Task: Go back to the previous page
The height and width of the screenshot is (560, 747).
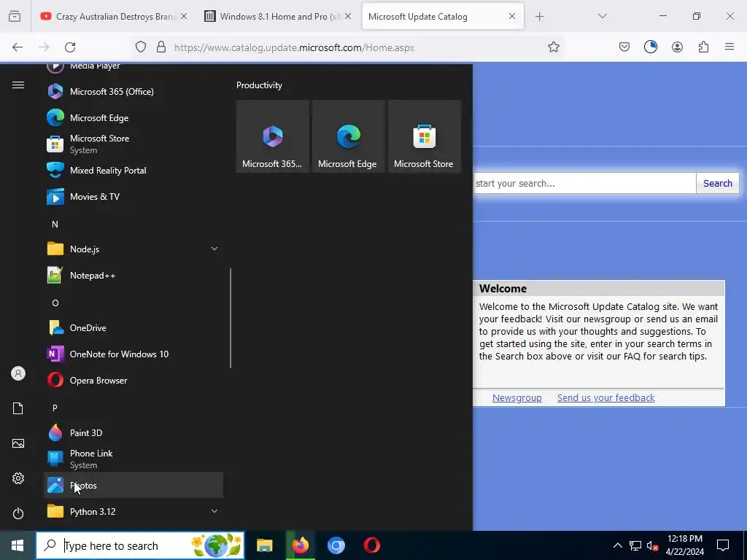Action: tap(18, 47)
